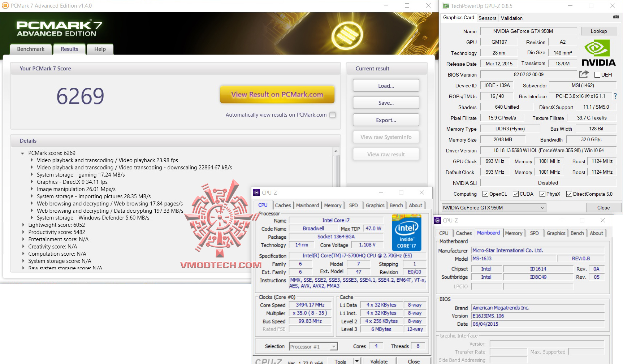Screen dimensions: 623x364
Task: Switch to the Validation tab in GPU-Z
Action: (x=511, y=18)
